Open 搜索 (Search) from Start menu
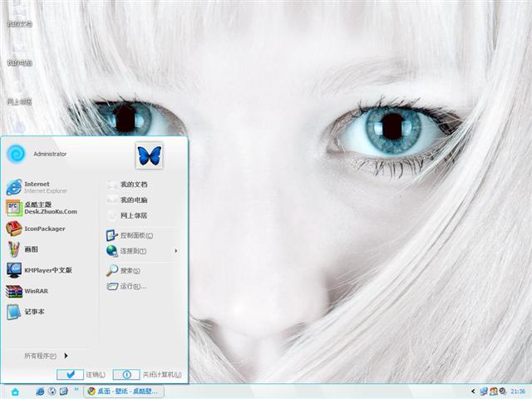This screenshot has width=532, height=399. coord(130,271)
